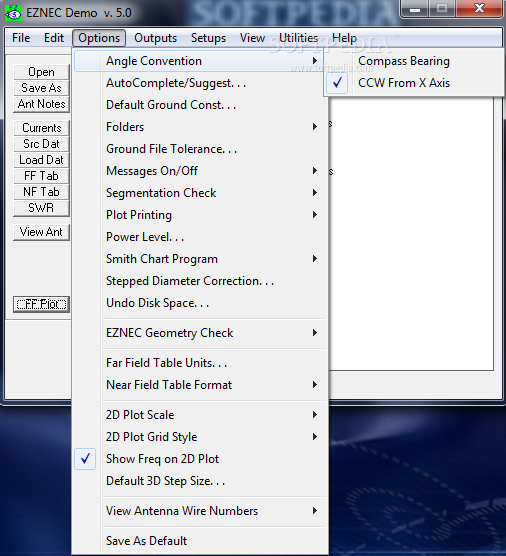This screenshot has height=556, width=506.
Task: Click the EZNEC app icon in title bar
Action: [13, 12]
